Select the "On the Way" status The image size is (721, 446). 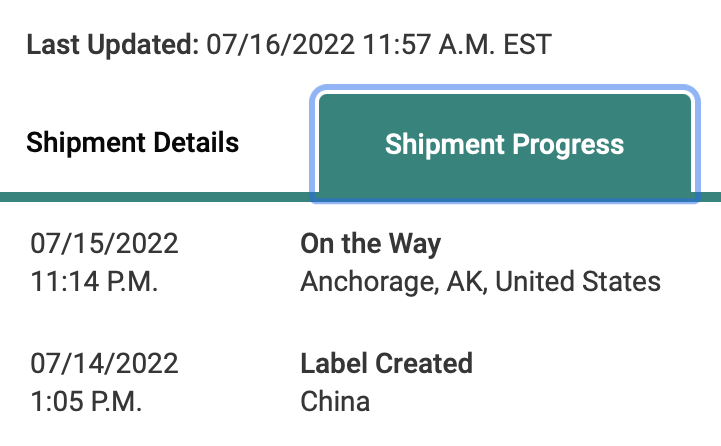[370, 243]
